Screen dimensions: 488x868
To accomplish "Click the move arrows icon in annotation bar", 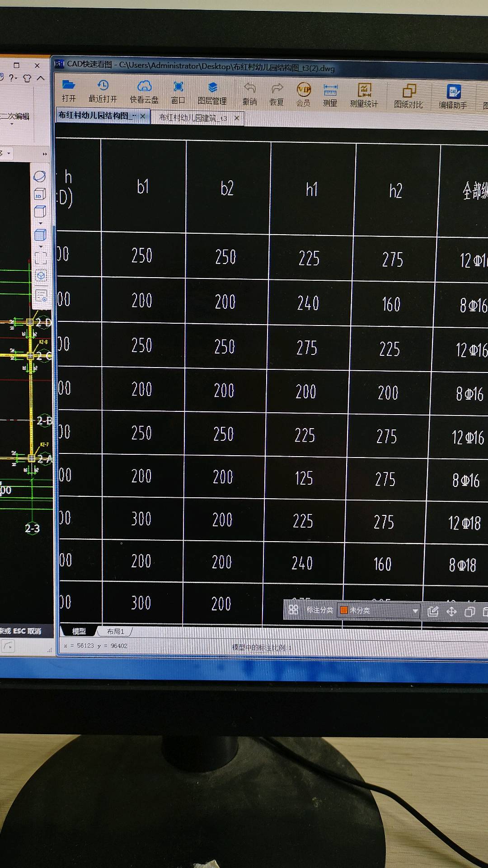I will tap(451, 612).
